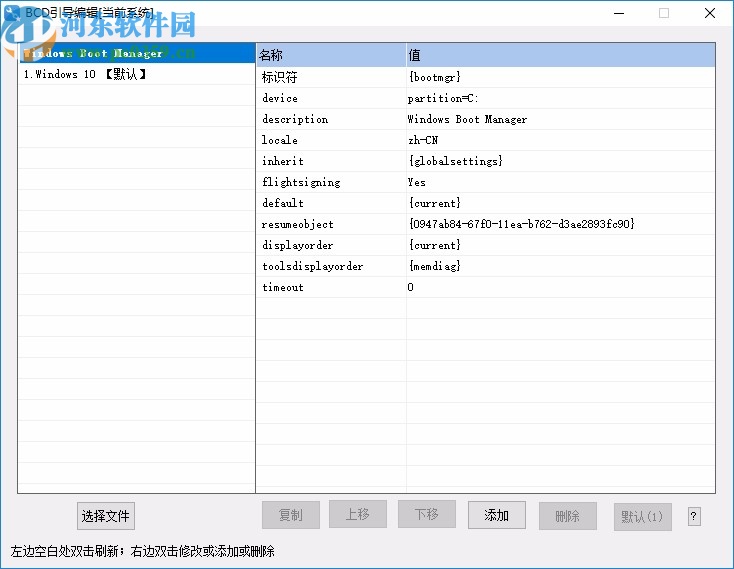The width and height of the screenshot is (734, 569).
Task: Select the resumeobject GUID value
Action: tap(522, 224)
